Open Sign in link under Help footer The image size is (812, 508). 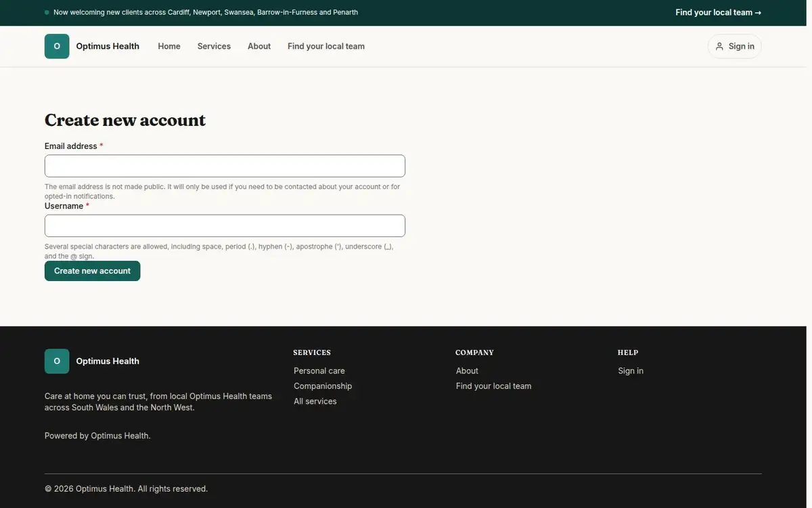click(x=631, y=371)
